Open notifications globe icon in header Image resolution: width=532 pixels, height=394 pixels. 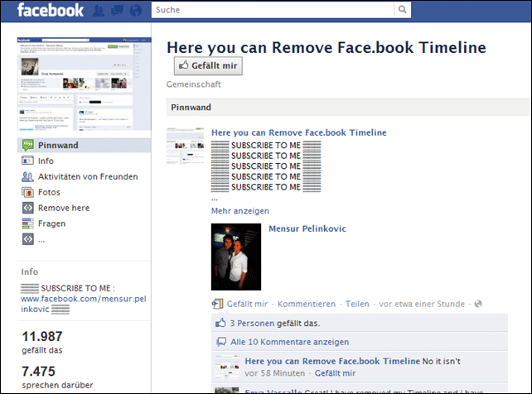click(x=136, y=11)
